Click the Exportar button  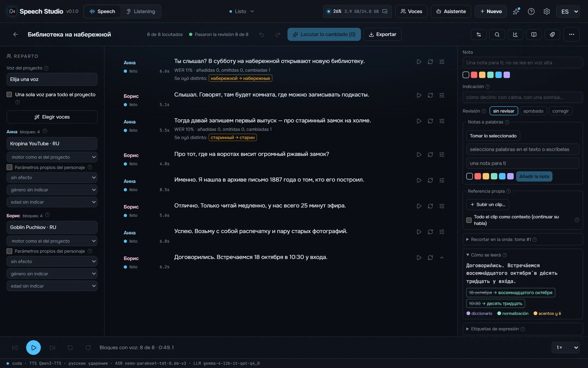[x=382, y=34]
